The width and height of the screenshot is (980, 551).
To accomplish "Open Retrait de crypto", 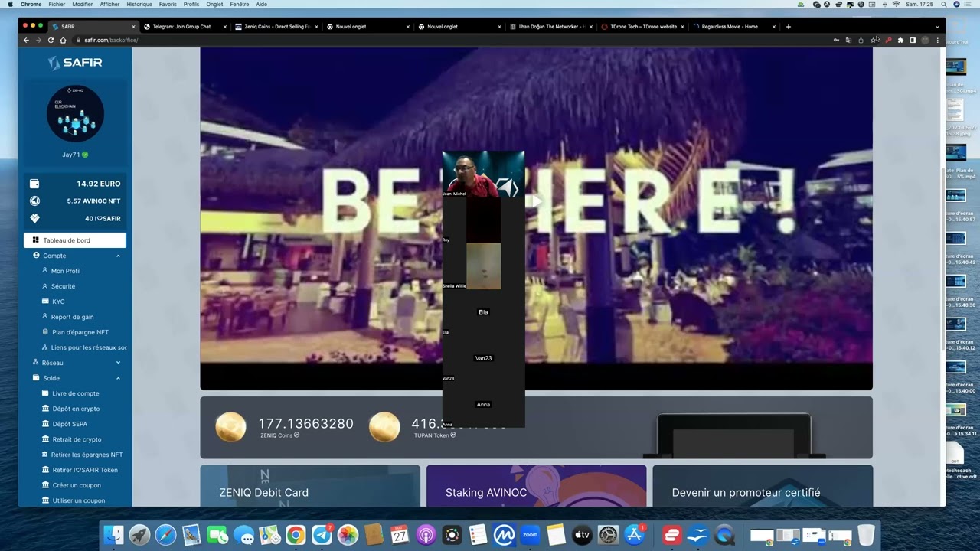I will point(77,439).
